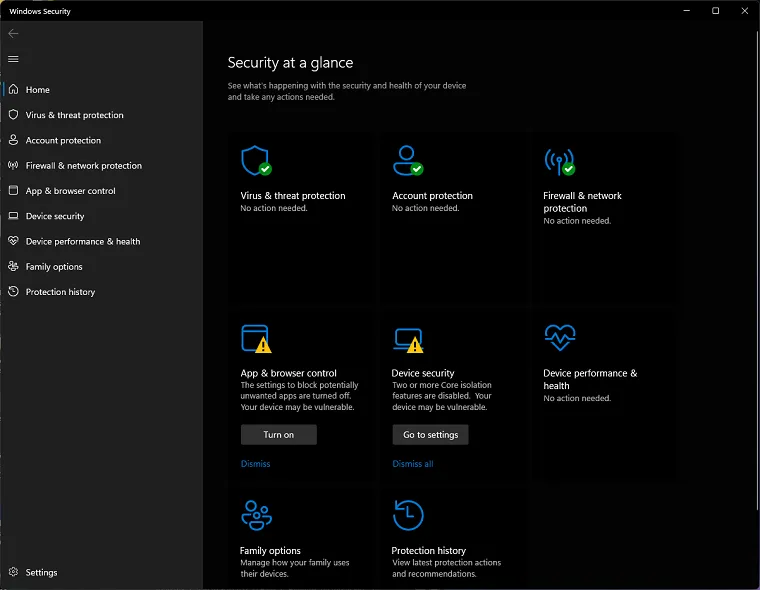This screenshot has height=590, width=760.
Task: Go back using the back arrow
Action: 13,34
